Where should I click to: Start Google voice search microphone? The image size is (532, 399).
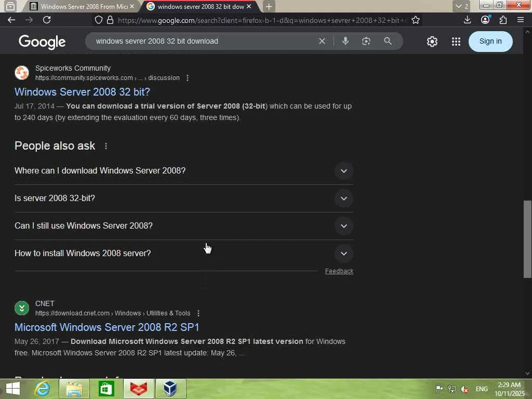(345, 41)
